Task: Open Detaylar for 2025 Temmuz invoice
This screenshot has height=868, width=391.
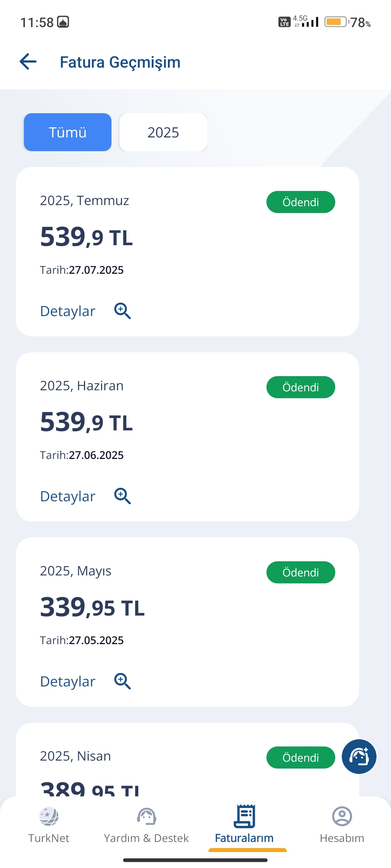Action: coord(68,311)
